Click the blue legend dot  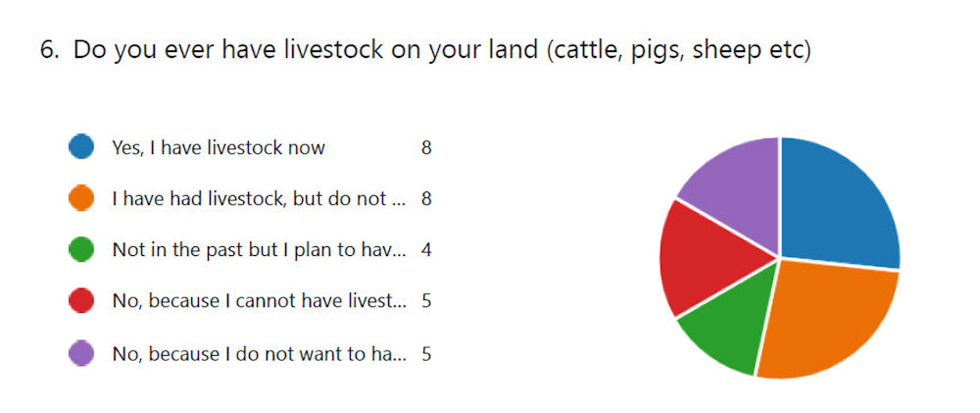[x=81, y=148]
